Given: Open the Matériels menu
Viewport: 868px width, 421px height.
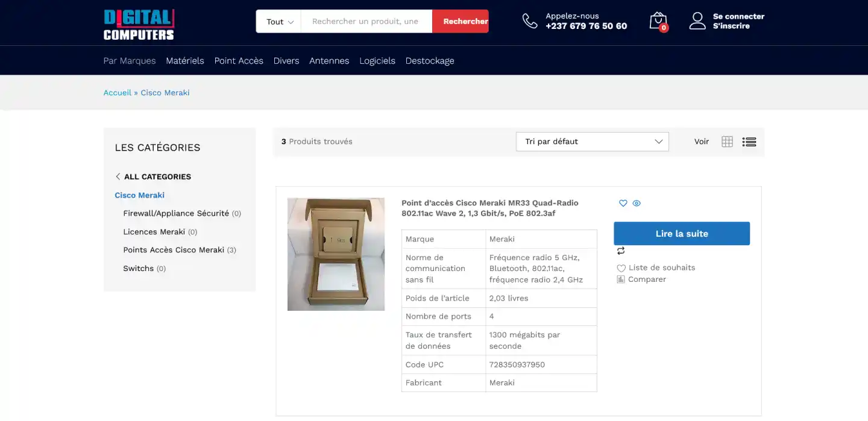Looking at the screenshot, I should tap(185, 61).
